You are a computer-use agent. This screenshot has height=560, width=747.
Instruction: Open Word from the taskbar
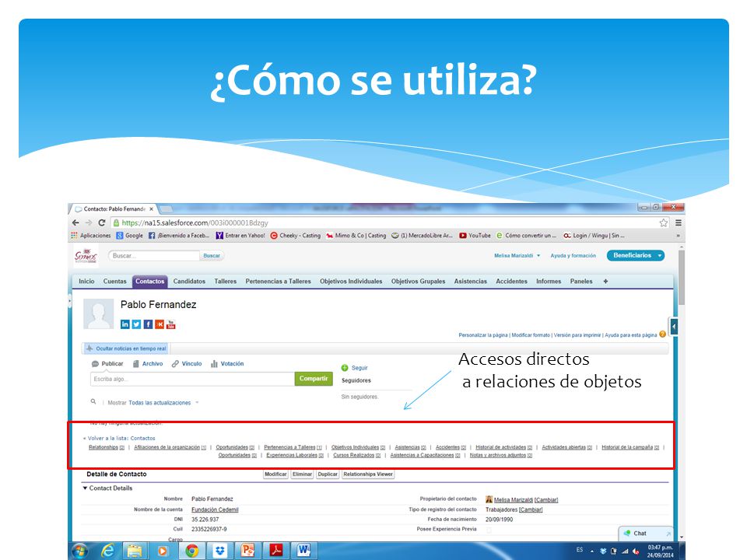[303, 551]
